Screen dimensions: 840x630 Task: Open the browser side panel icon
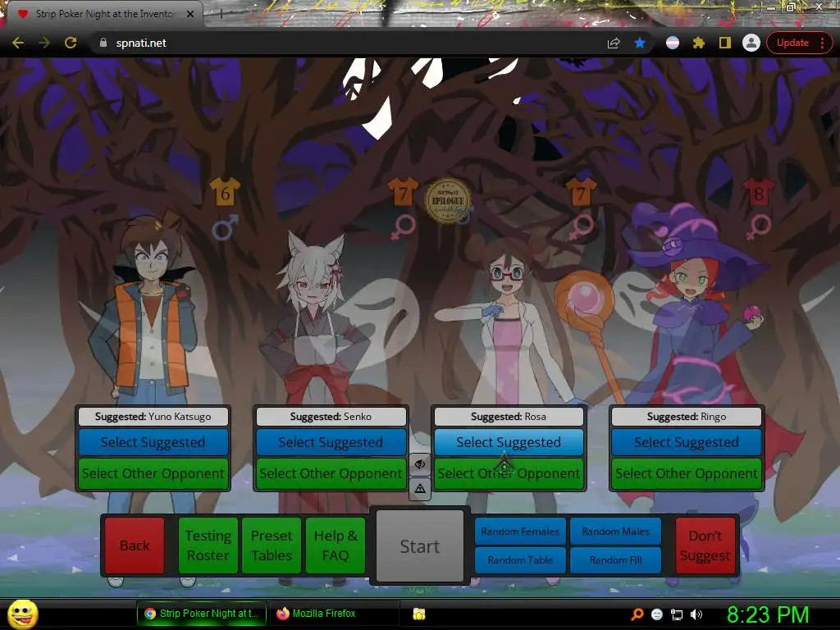725,43
